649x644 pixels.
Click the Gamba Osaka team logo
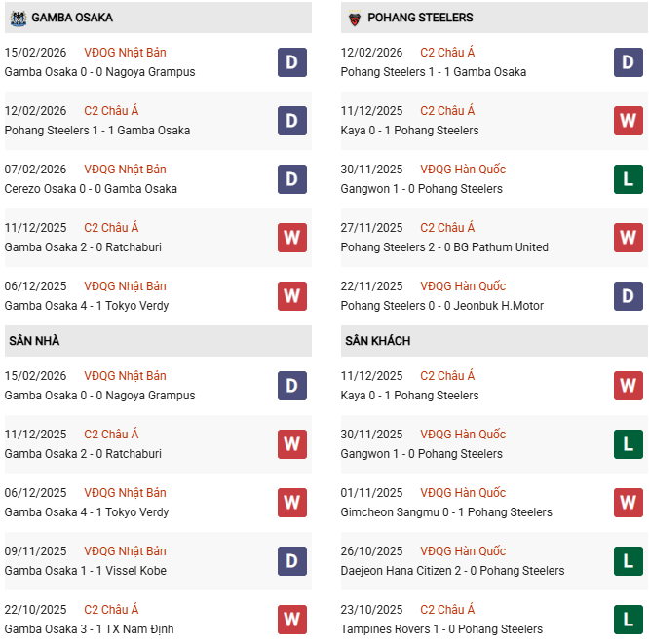(17, 18)
